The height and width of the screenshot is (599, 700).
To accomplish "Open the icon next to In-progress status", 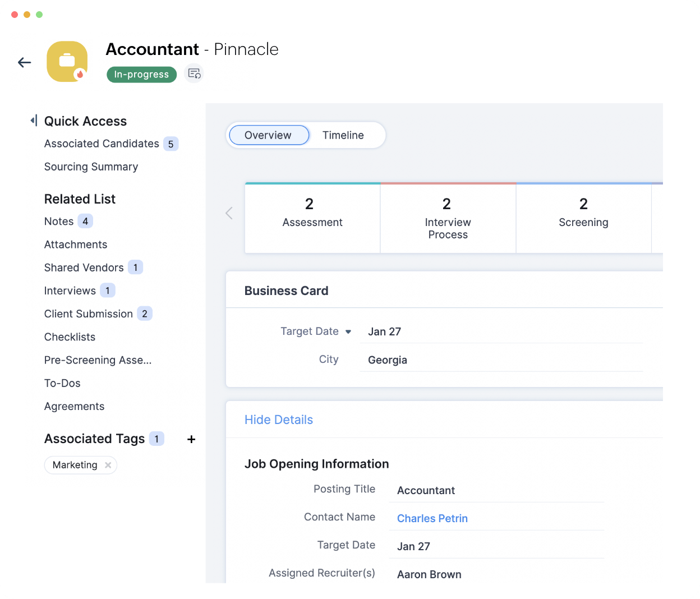I will [x=194, y=73].
